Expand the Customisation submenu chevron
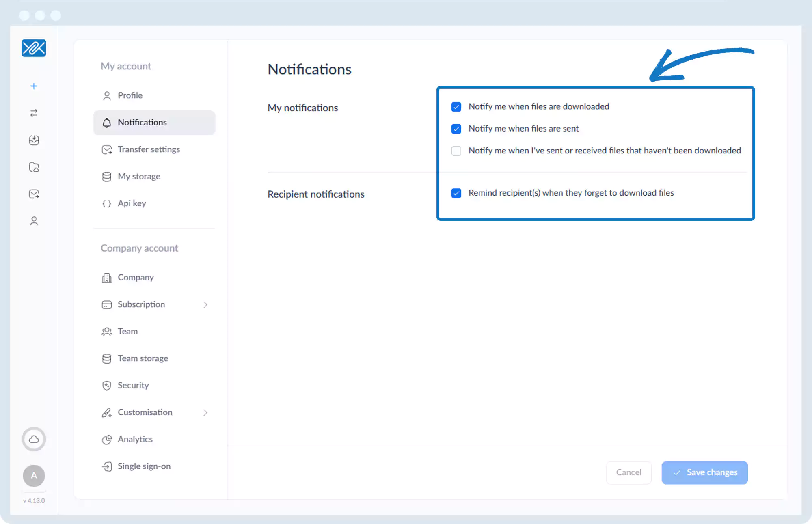 (x=205, y=413)
